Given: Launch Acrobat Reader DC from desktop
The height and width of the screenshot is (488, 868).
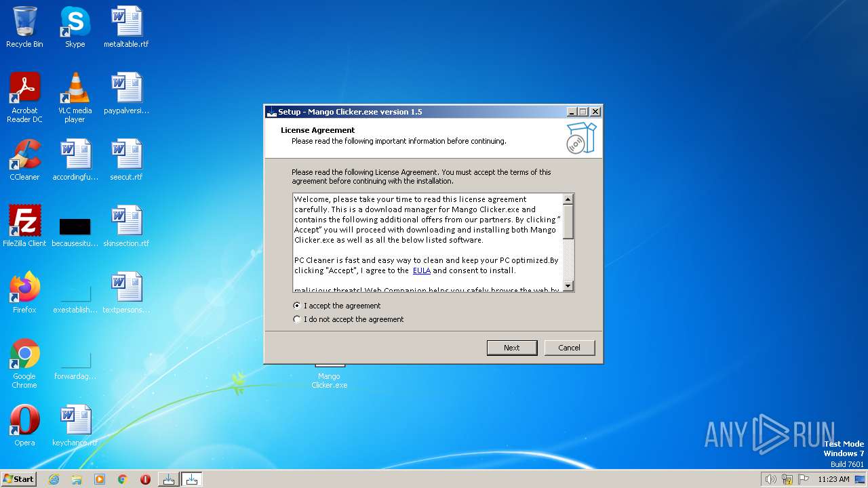Looking at the screenshot, I should (x=24, y=97).
